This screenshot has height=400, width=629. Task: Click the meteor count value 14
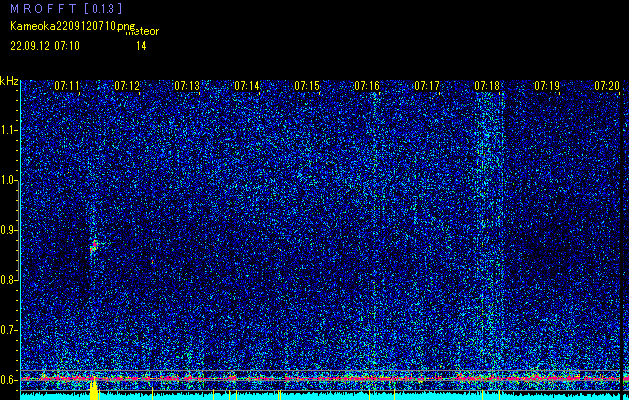[x=141, y=46]
